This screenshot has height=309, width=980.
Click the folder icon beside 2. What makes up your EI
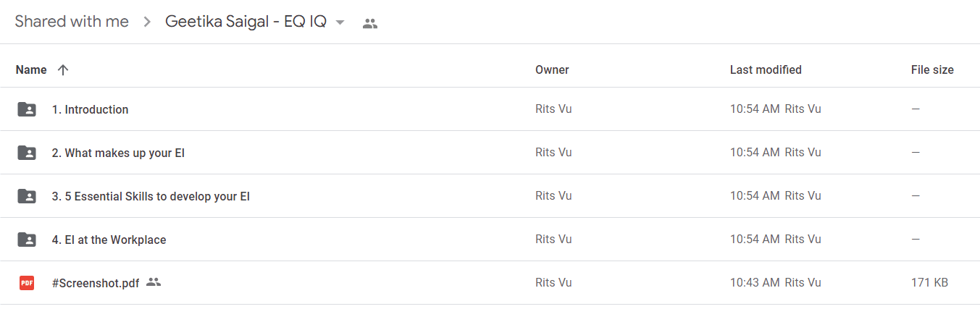27,153
